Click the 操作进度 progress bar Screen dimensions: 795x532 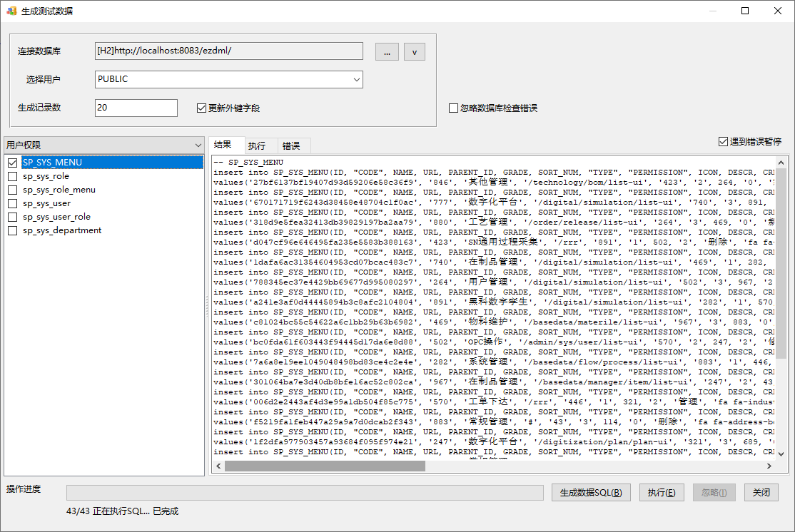pyautogui.click(x=305, y=493)
